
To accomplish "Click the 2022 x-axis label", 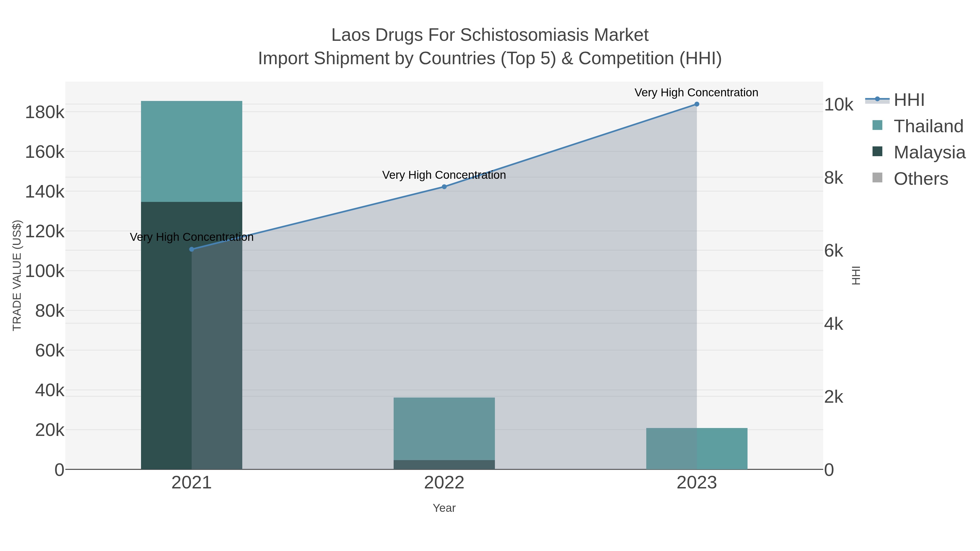I will 444,483.
